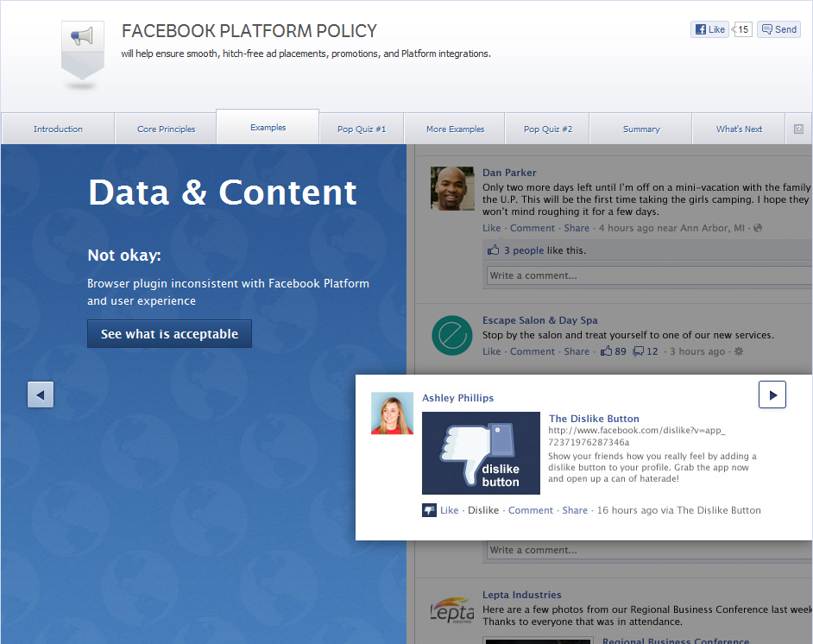Switch to More Examples tab
The height and width of the screenshot is (644, 813).
(455, 129)
